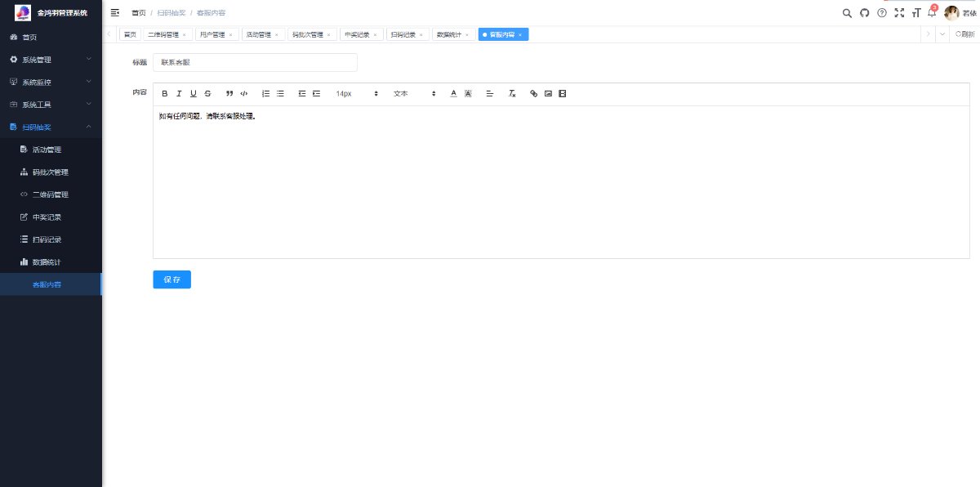Toggle fullscreen mode from the header
Viewport: 980px width, 487px height.
899,12
